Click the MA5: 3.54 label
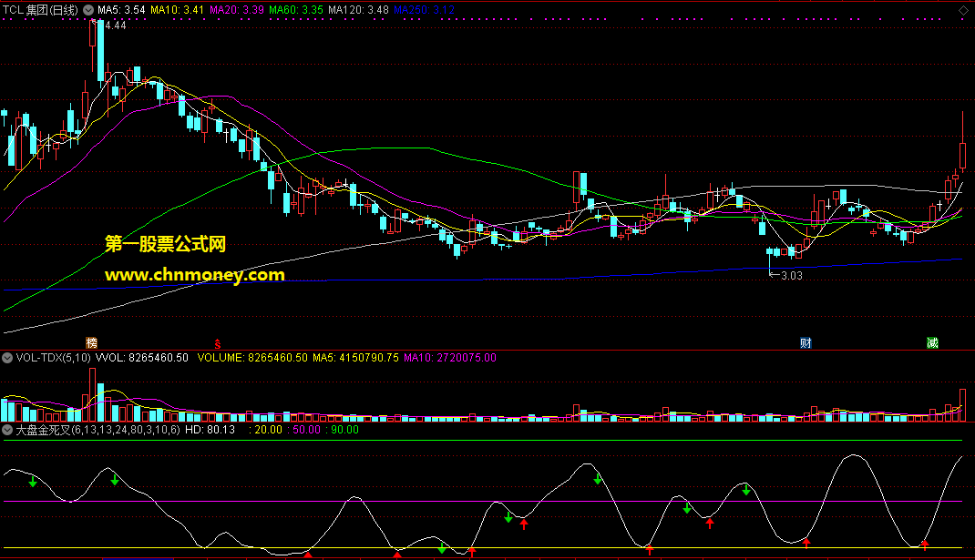Image resolution: width=975 pixels, height=560 pixels. pyautogui.click(x=121, y=10)
